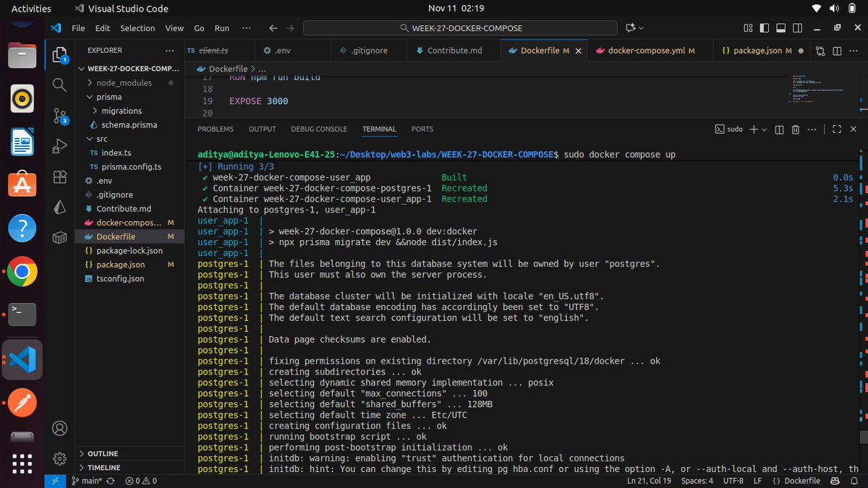
Task: Open a new Visual Studio Code window
Action: click(x=837, y=27)
